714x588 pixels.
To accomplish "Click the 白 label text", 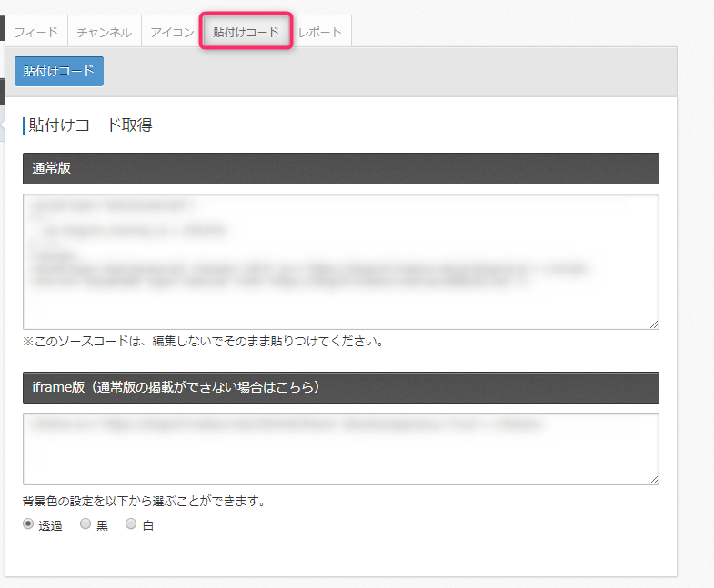I will 148,525.
